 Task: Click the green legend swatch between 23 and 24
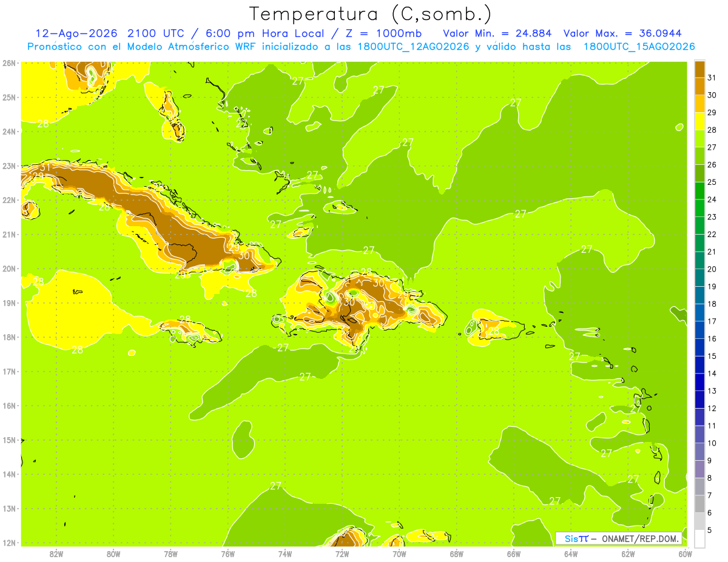(x=699, y=208)
